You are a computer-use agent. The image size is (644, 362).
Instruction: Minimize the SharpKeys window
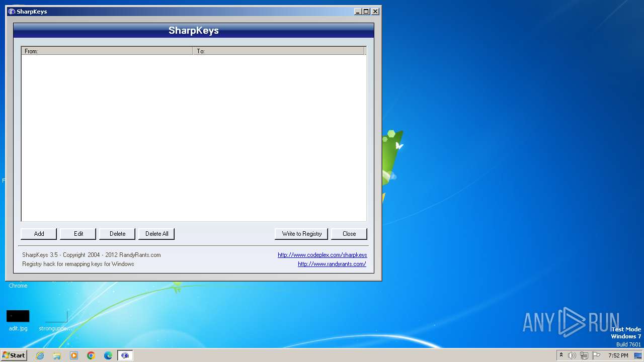pyautogui.click(x=358, y=11)
